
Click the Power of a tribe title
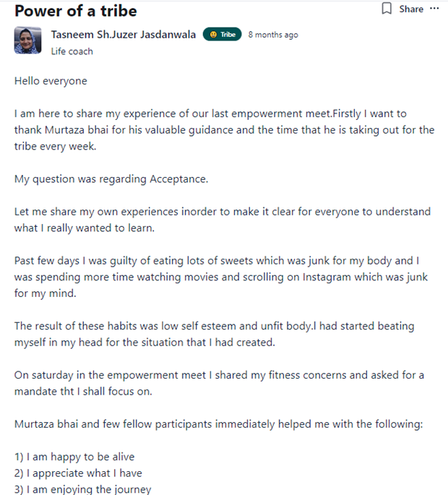(76, 11)
